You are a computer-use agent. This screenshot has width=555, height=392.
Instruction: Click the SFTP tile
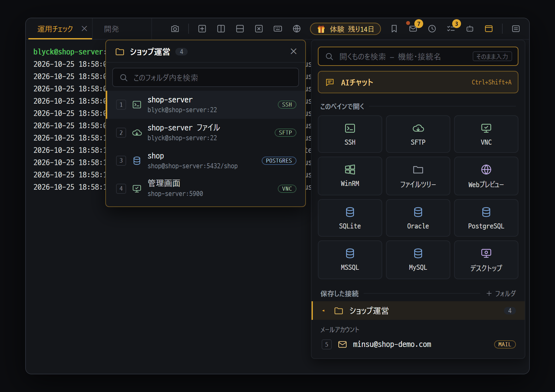pyautogui.click(x=418, y=134)
